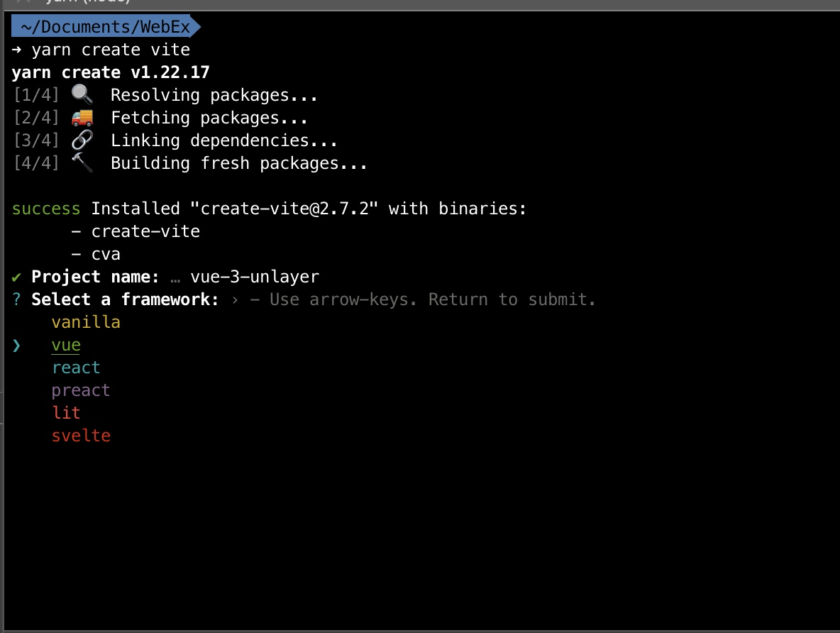Click the green checkmark beside Project name
840x633 pixels.
pos(16,277)
